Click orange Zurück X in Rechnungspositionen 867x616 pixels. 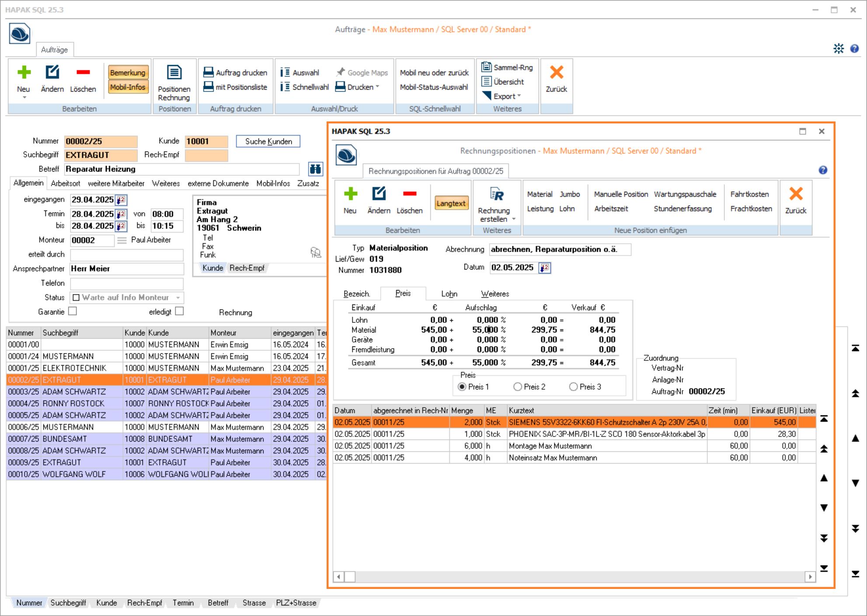point(796,194)
